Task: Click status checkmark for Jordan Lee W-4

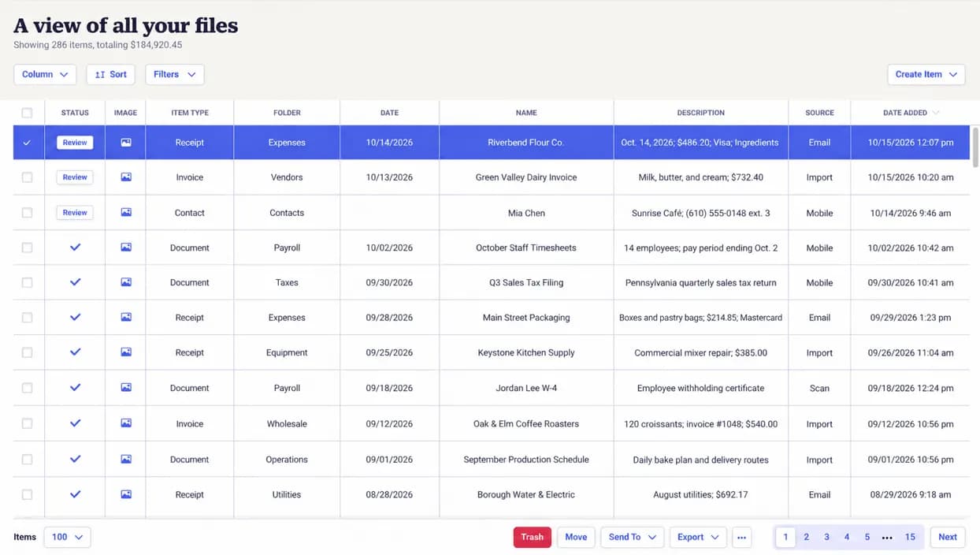Action: click(x=75, y=388)
